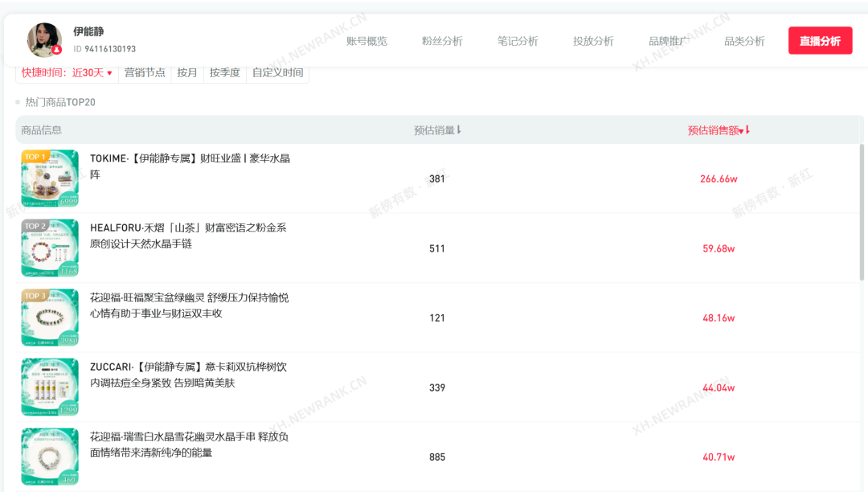Filter time range 按月
Image resolution: width=868 pixels, height=492 pixels.
pyautogui.click(x=187, y=72)
